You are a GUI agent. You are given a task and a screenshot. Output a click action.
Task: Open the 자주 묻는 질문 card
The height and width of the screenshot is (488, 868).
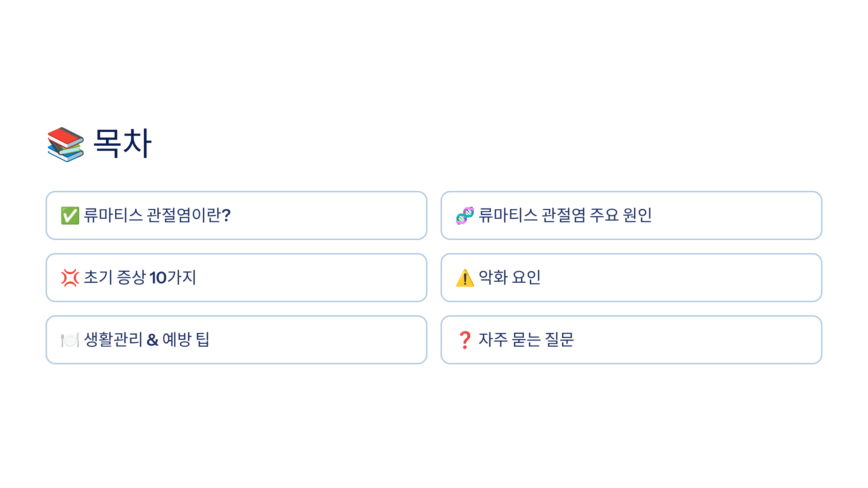click(x=631, y=340)
